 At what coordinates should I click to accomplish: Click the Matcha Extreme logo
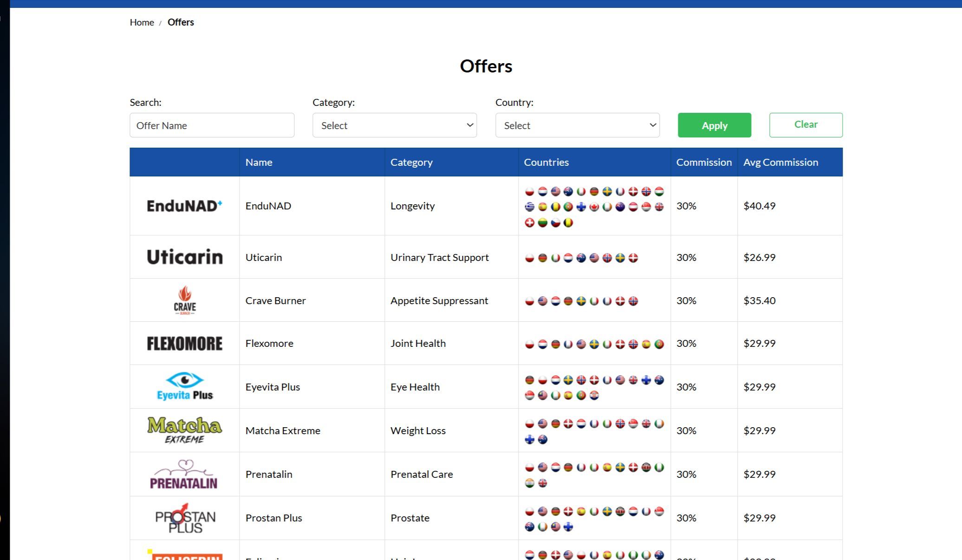tap(184, 430)
